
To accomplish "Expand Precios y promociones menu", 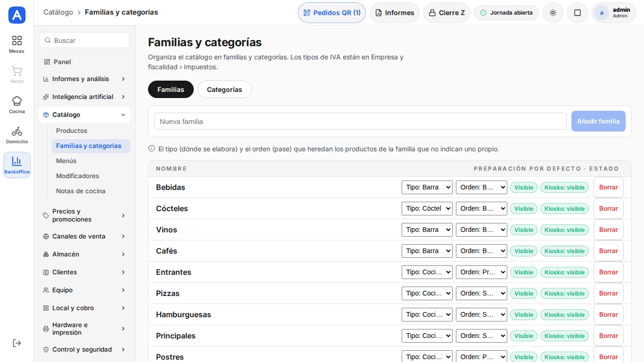I will [84, 215].
